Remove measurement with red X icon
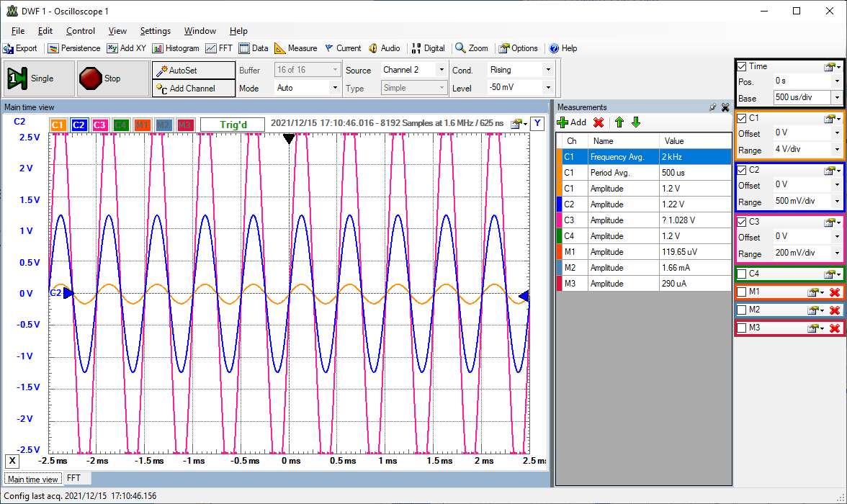This screenshot has height=504, width=847. point(598,122)
